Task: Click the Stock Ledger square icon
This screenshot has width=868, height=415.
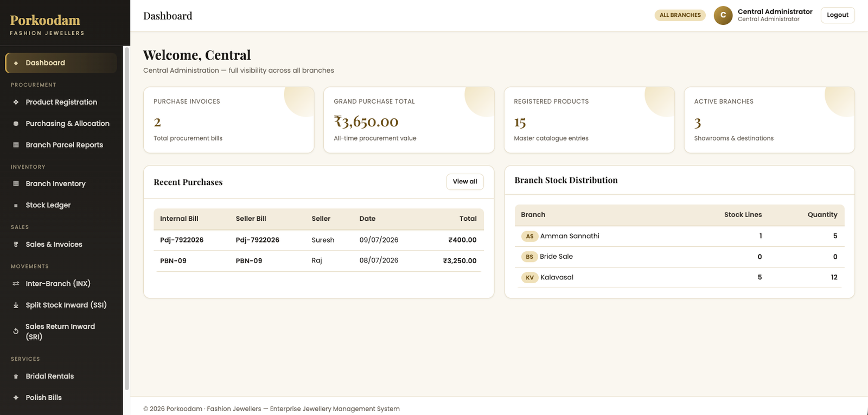Action: pos(16,206)
